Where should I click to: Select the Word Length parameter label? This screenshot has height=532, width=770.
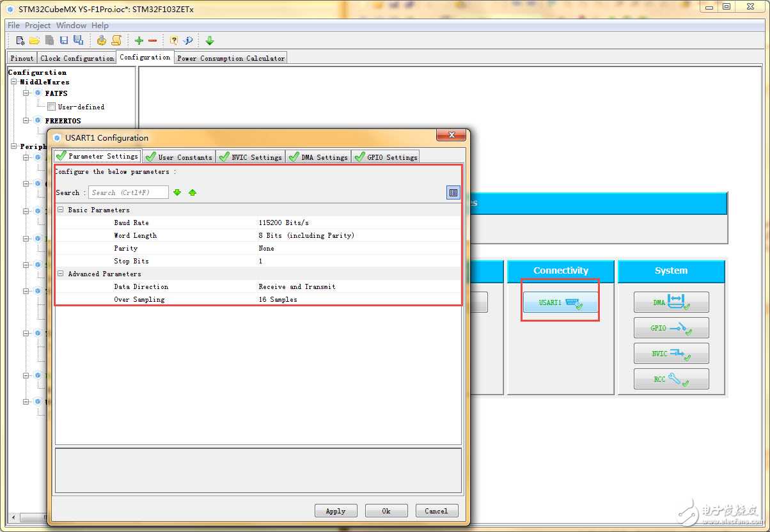pyautogui.click(x=135, y=235)
